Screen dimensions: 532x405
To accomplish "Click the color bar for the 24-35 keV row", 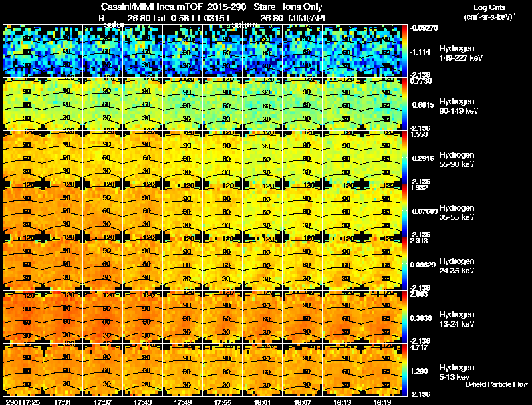I will tap(404, 264).
